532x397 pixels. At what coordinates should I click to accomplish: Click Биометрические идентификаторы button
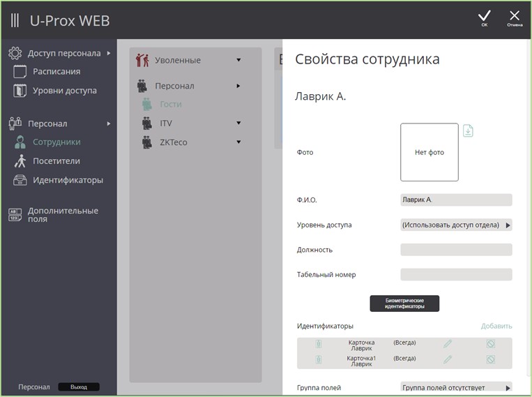tap(404, 304)
